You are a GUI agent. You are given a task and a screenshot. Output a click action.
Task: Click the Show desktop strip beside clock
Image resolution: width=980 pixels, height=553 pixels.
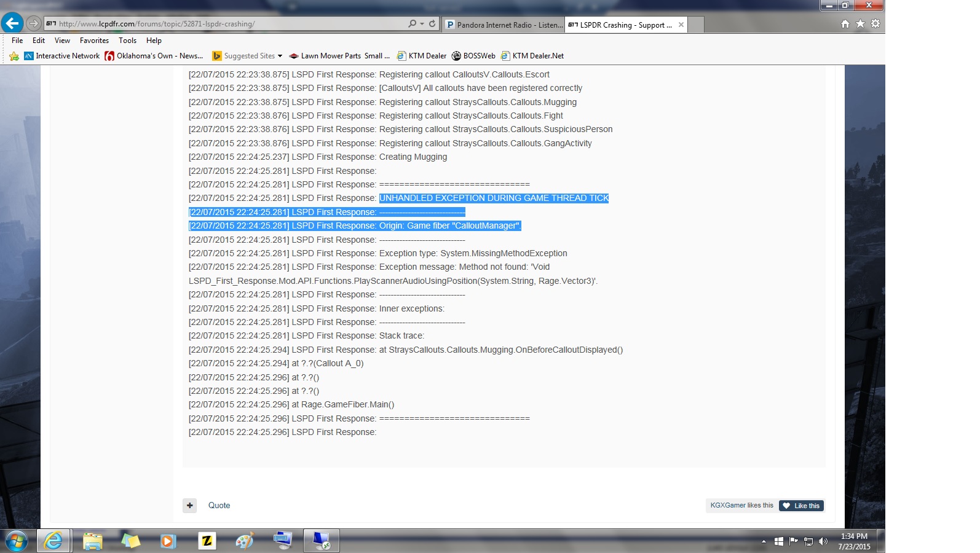coord(881,541)
